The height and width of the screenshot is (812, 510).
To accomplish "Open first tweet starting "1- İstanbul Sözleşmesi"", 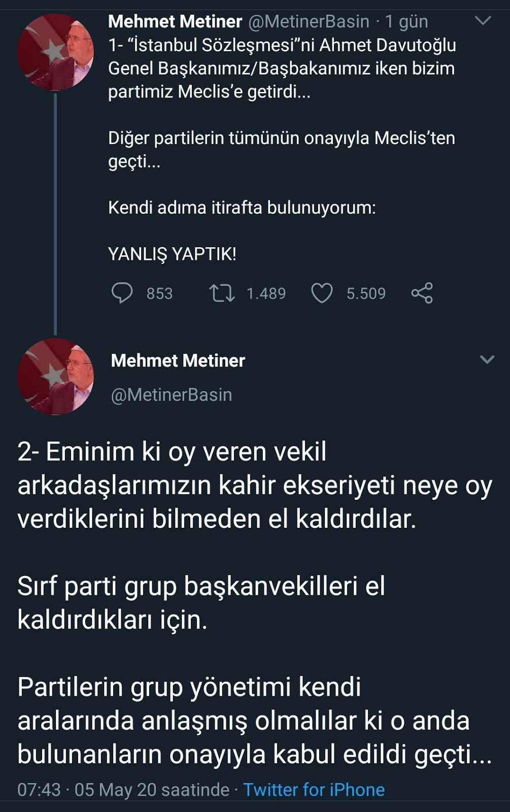I will coord(282,69).
